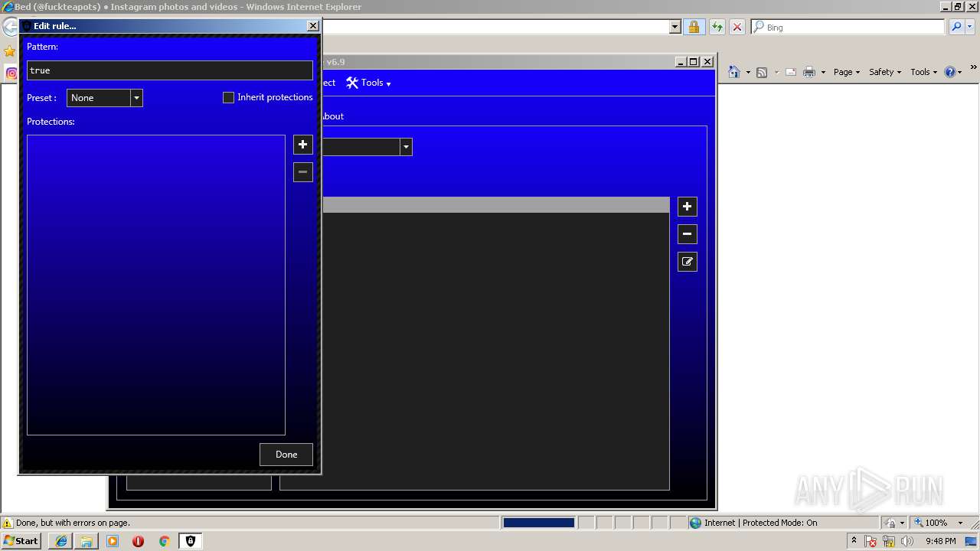Open RSS feeds icon in IE toolbar

coord(762,72)
